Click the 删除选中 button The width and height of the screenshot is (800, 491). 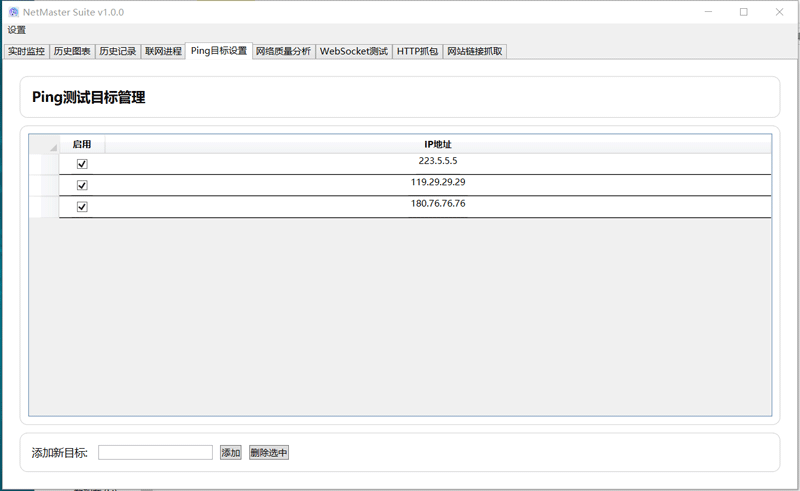tap(269, 453)
